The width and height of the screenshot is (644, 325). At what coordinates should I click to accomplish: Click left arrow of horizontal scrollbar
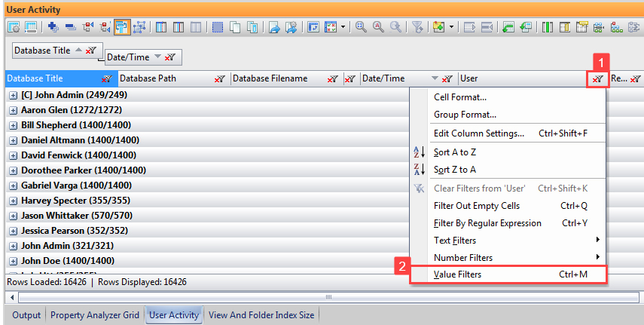point(12,297)
